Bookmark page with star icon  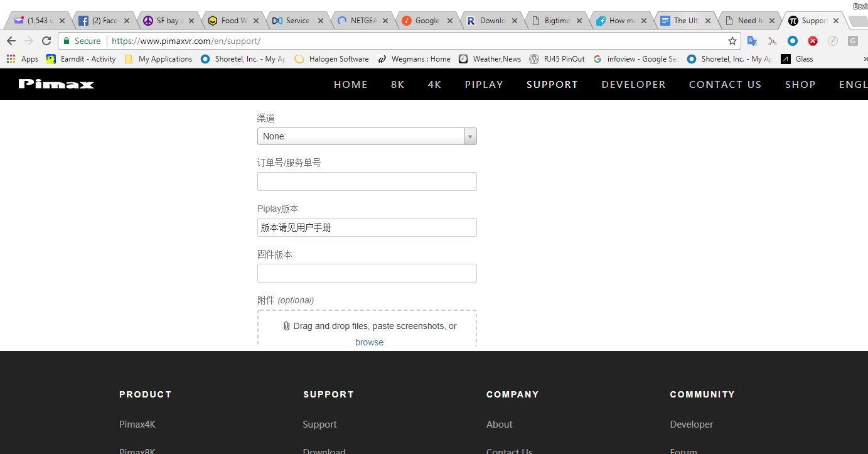click(732, 41)
